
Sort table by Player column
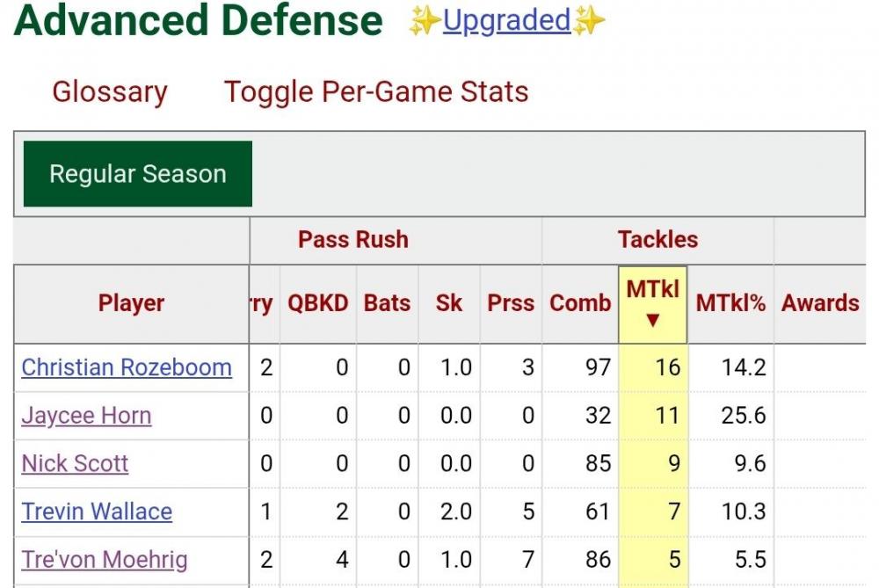point(132,303)
